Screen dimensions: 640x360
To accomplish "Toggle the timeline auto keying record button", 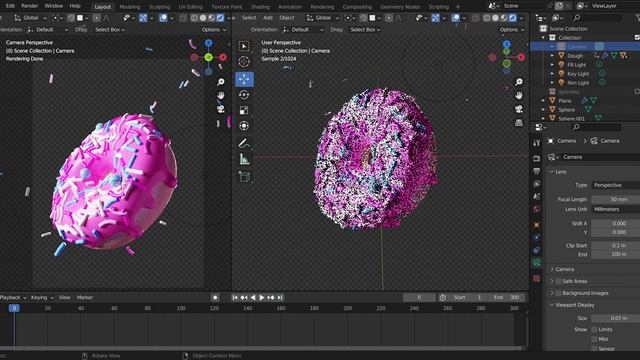I will (x=215, y=298).
